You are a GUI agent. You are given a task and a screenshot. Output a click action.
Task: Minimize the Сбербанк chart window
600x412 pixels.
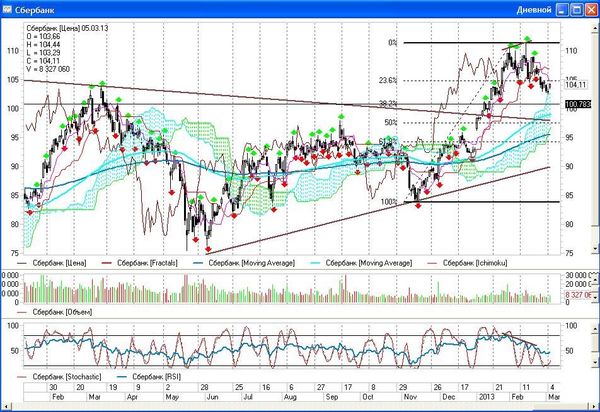562,10
